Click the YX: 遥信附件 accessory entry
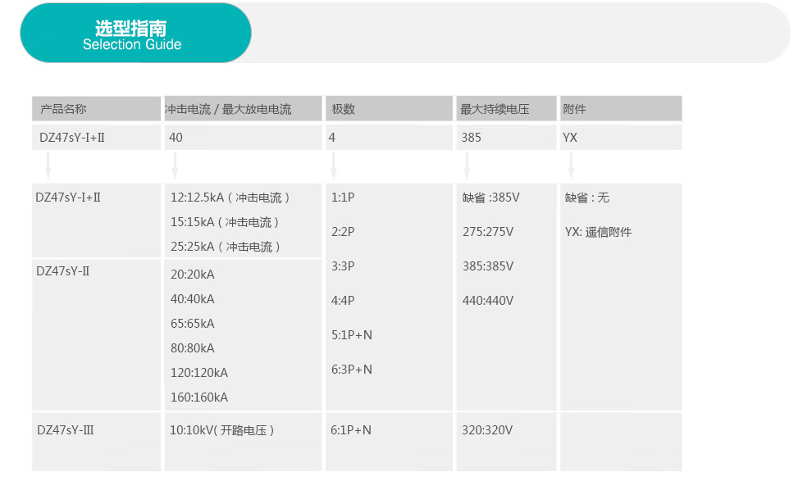The height and width of the screenshot is (504, 812). [598, 232]
